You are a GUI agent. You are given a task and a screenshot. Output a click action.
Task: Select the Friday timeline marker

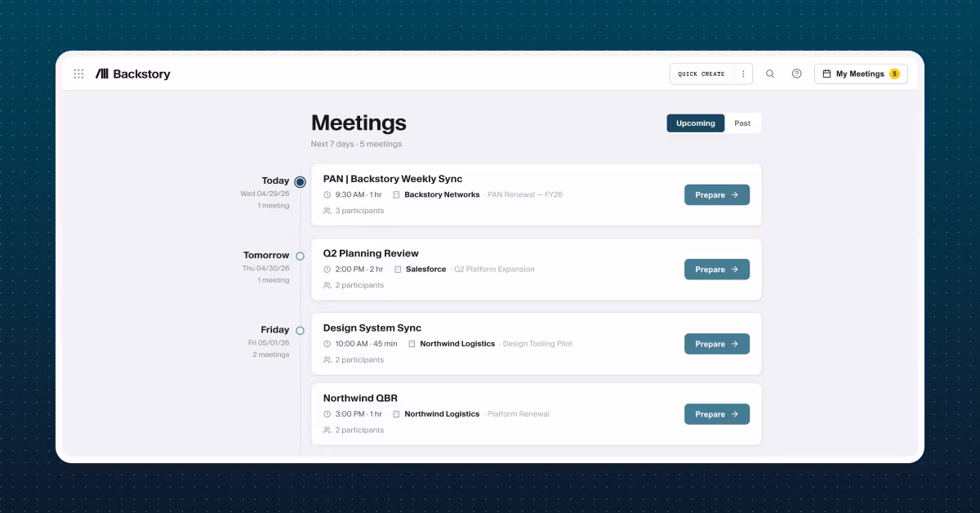pos(300,331)
